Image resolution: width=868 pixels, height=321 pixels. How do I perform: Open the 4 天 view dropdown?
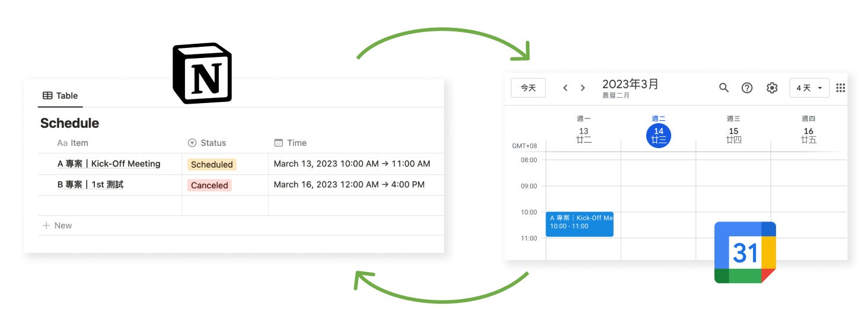point(809,88)
